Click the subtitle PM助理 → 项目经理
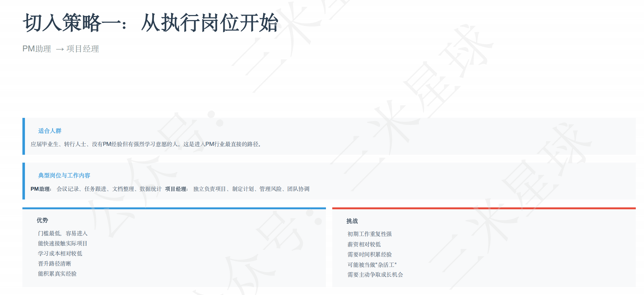Viewport: 644px width, 295px height. 61,49
